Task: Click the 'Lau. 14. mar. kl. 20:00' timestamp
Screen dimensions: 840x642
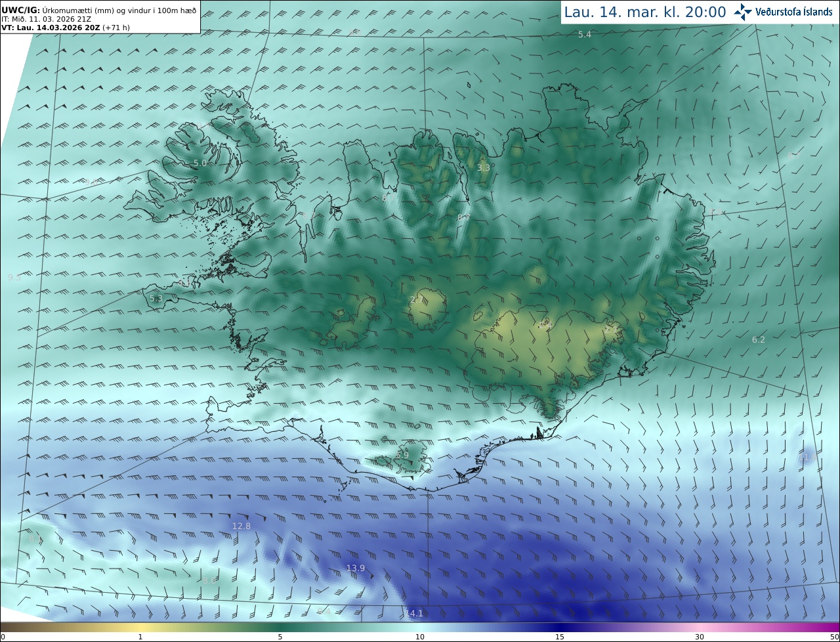Action: coord(645,12)
